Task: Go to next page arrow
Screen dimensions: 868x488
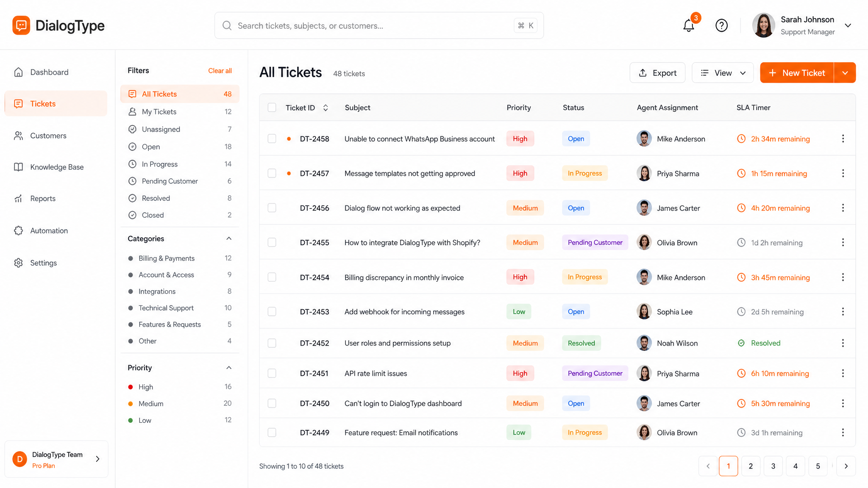Action: pyautogui.click(x=846, y=466)
